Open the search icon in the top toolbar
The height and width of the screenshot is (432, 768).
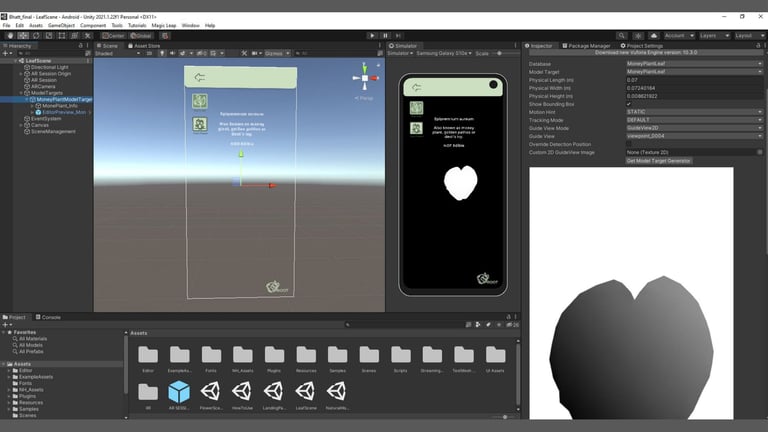[x=621, y=36]
